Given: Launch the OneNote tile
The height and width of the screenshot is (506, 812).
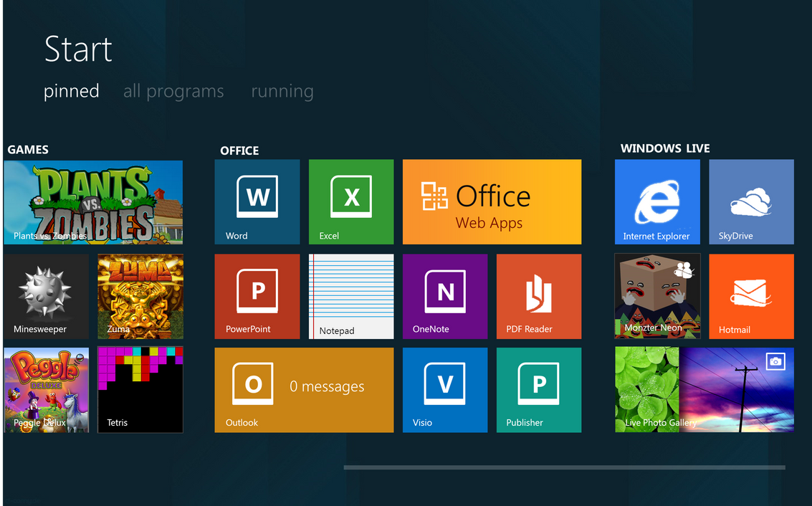Looking at the screenshot, I should click(x=445, y=296).
